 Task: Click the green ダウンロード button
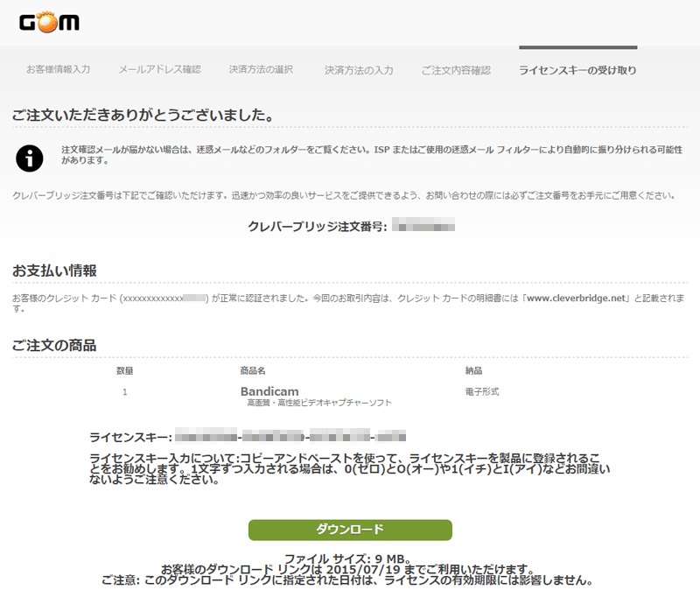[350, 530]
